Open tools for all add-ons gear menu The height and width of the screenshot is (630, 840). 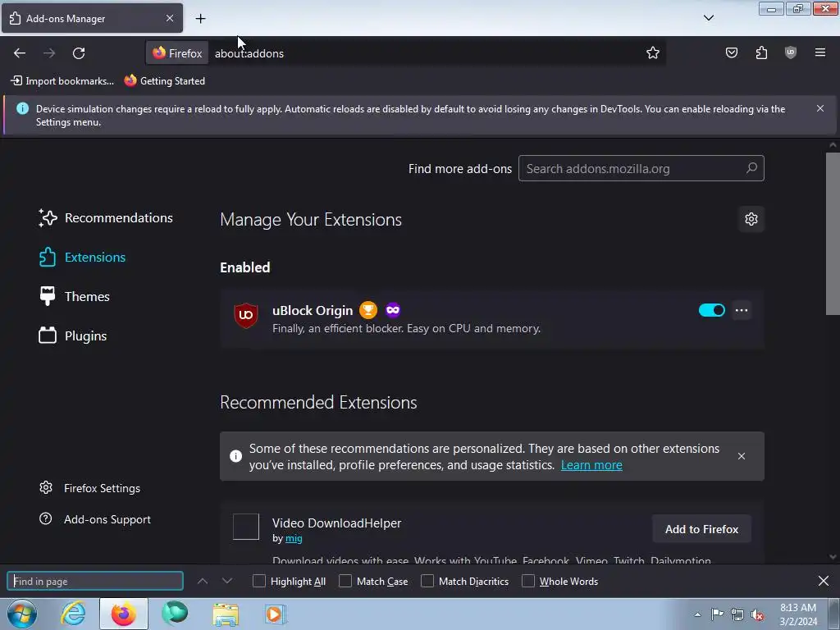pyautogui.click(x=751, y=219)
